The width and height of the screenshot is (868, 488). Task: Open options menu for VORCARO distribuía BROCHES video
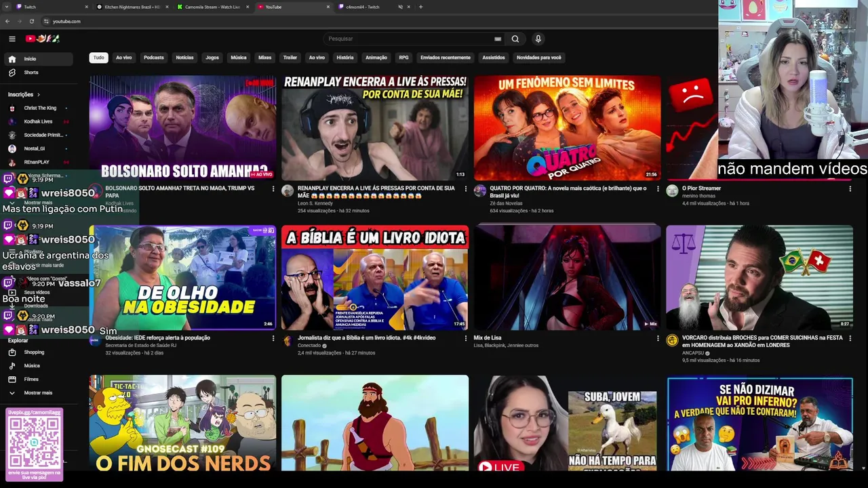pos(850,338)
